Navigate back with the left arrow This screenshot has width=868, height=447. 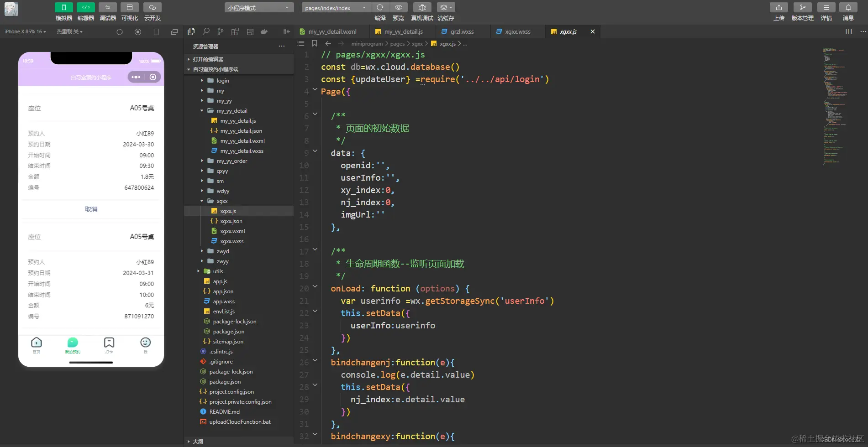[328, 43]
